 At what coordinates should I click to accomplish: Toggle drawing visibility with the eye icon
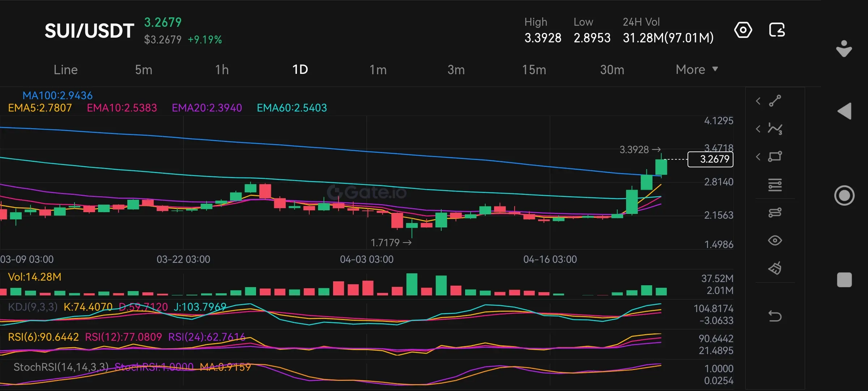pos(775,240)
